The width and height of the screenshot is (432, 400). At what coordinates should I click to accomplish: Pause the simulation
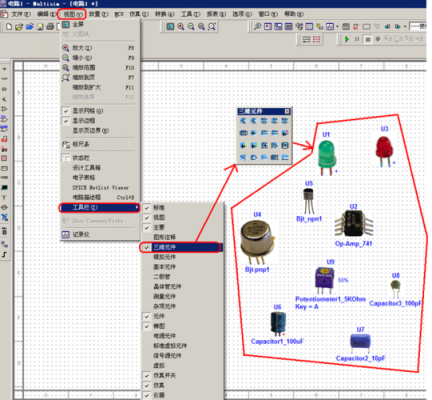[x=357, y=39]
